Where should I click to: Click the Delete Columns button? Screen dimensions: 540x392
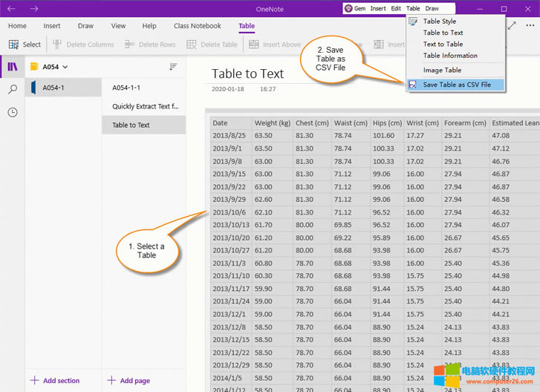(83, 45)
